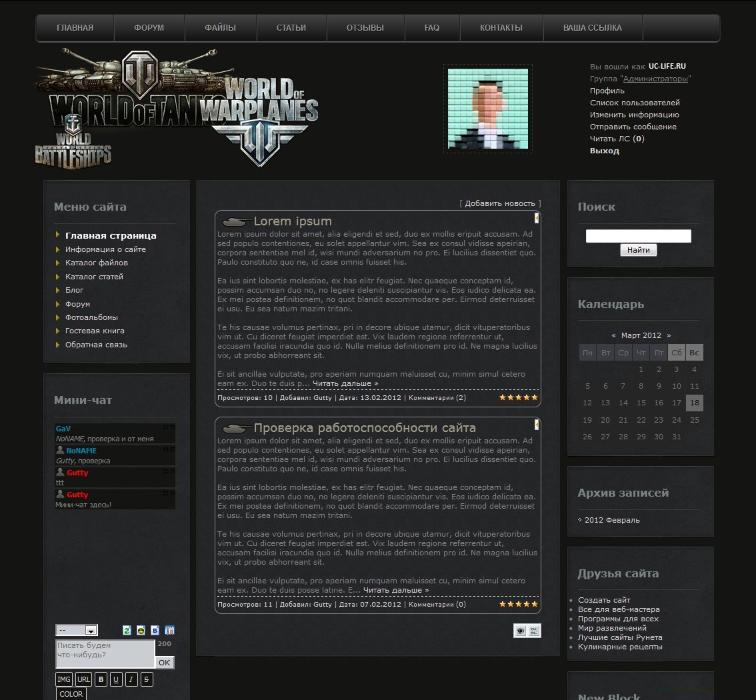Image resolution: width=756 pixels, height=700 pixels.
Task: Open Читать дальше on Lorem ipsum post
Action: pyautogui.click(x=345, y=384)
